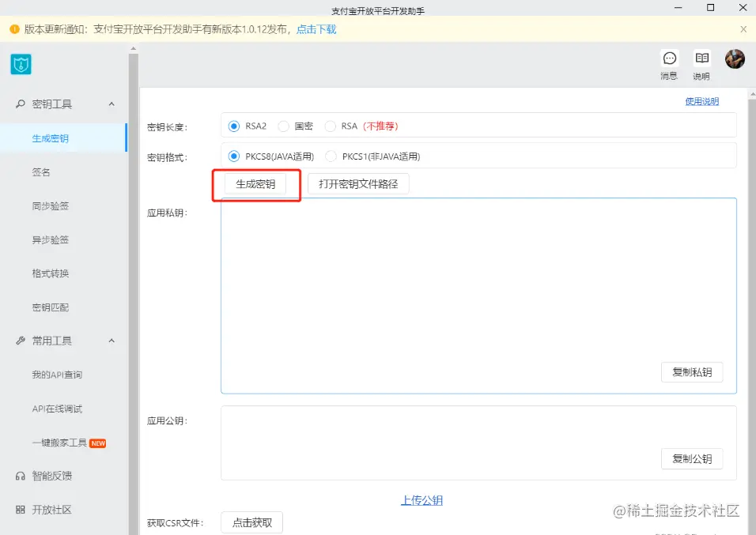Click the NEW badge beside 一键搬家工具
This screenshot has width=756, height=535.
point(98,443)
